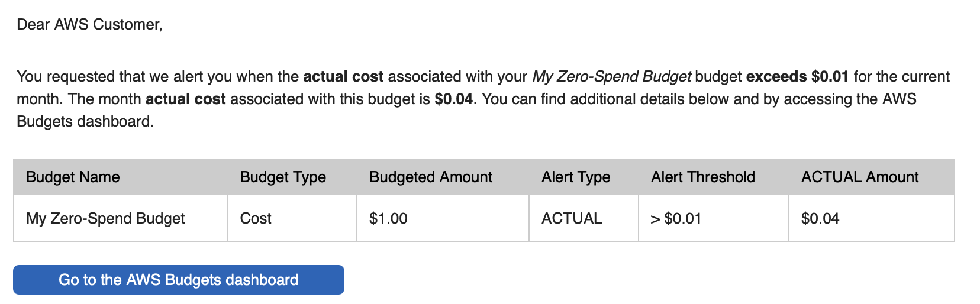
Task: Click bold actual cost after 'alert you when the'
Action: pyautogui.click(x=343, y=76)
